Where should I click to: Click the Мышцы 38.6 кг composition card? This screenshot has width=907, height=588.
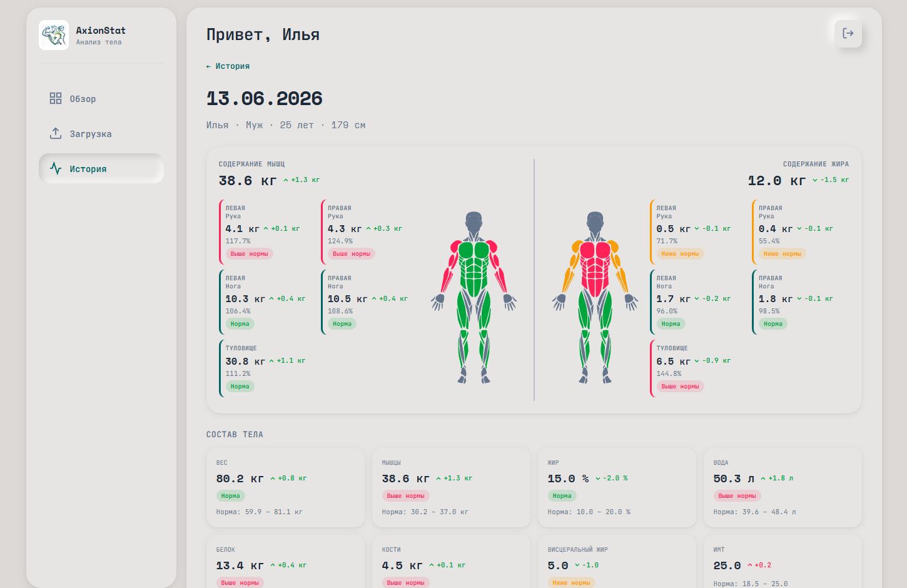coord(451,487)
